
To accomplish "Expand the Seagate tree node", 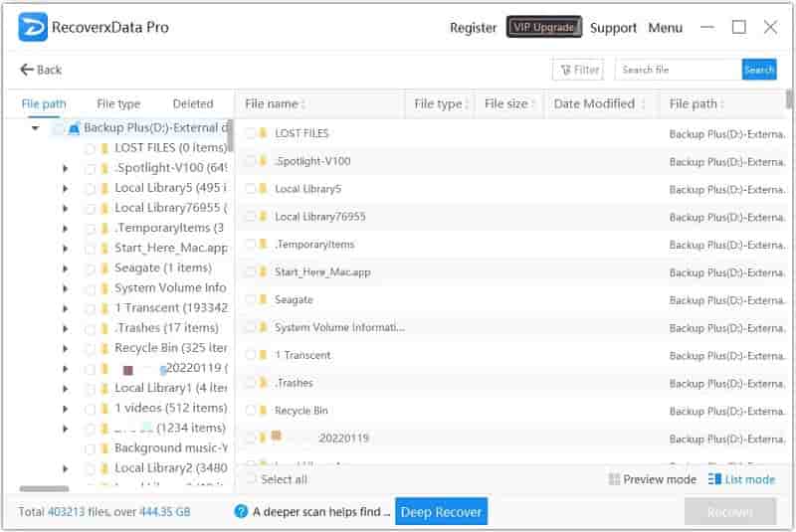I will point(65,268).
